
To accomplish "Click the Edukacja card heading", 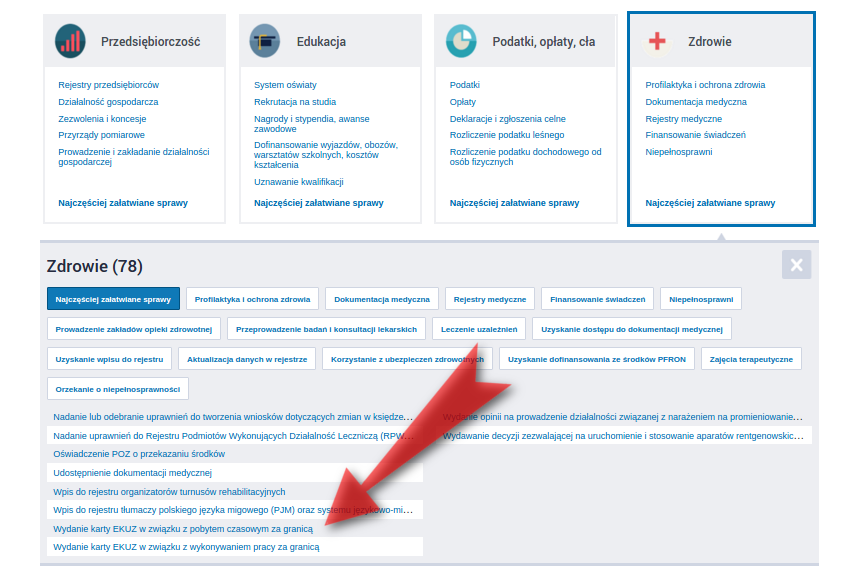I will tap(321, 42).
